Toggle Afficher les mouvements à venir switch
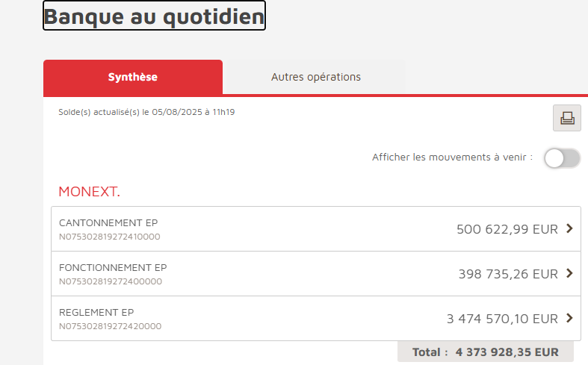The width and height of the screenshot is (588, 365). click(562, 157)
